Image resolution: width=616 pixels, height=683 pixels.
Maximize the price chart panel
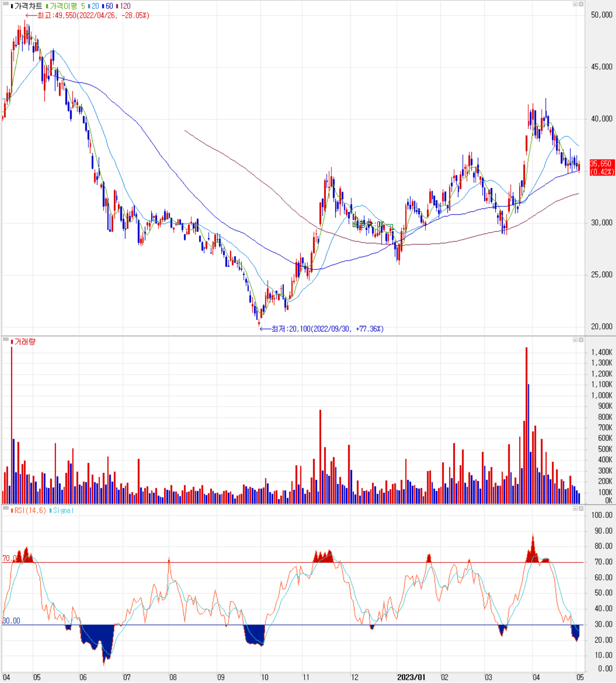pos(575,4)
